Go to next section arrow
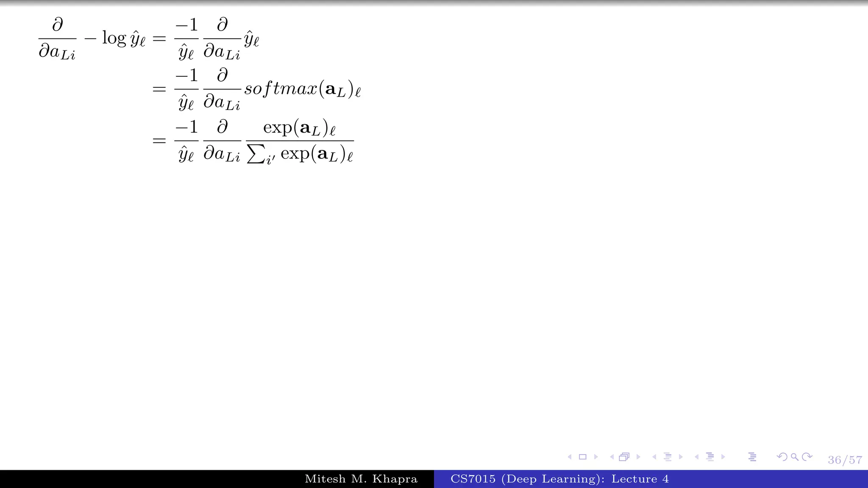Screen dimensions: 868x488 pos(723,457)
